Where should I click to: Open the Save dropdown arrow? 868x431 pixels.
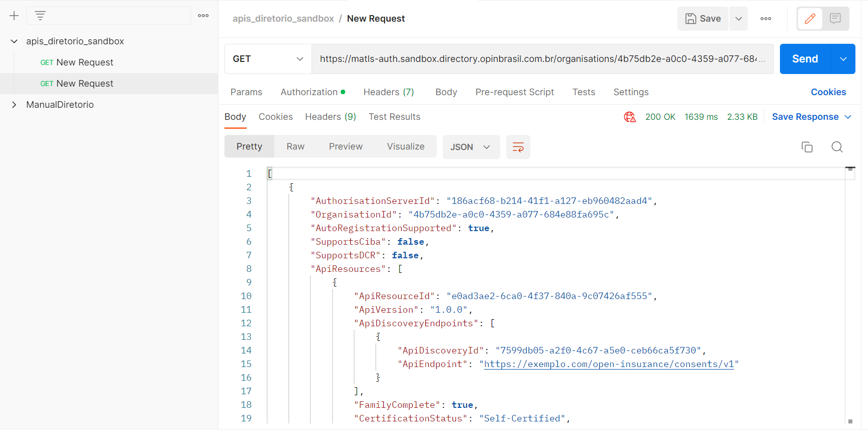click(739, 19)
